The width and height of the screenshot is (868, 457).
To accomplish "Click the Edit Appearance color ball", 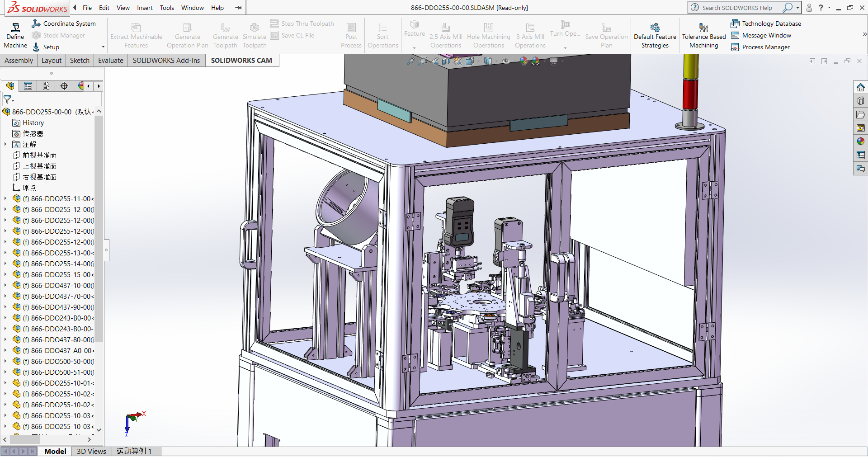I will click(524, 61).
